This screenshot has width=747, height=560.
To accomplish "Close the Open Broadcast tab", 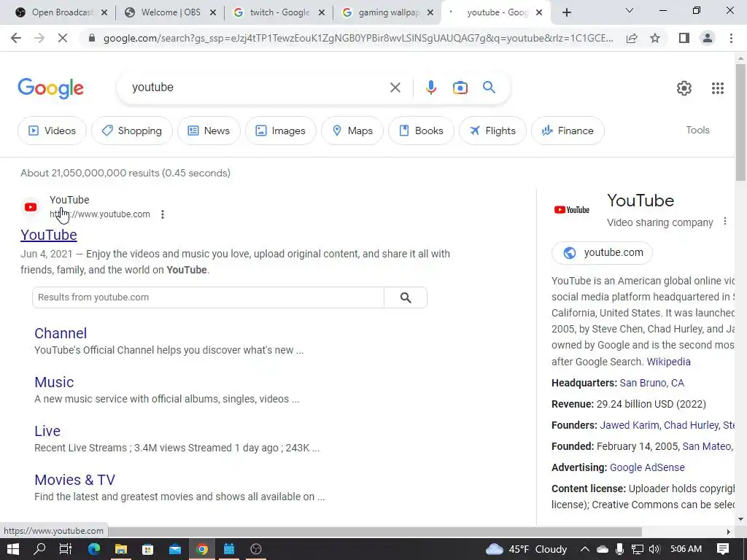I will coord(104,12).
